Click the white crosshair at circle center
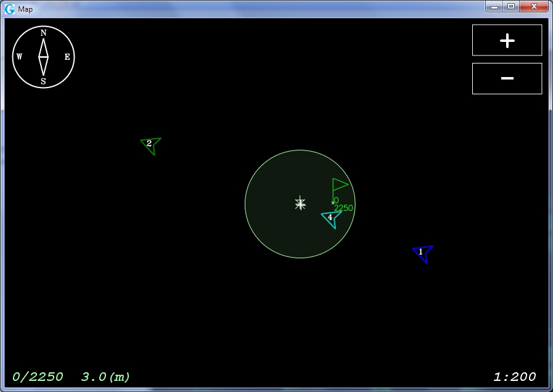 tap(300, 204)
